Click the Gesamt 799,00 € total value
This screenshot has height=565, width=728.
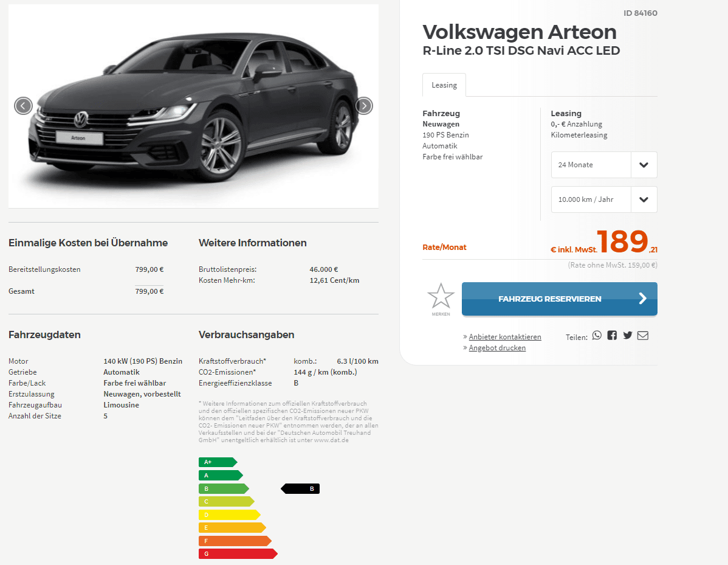tap(149, 291)
